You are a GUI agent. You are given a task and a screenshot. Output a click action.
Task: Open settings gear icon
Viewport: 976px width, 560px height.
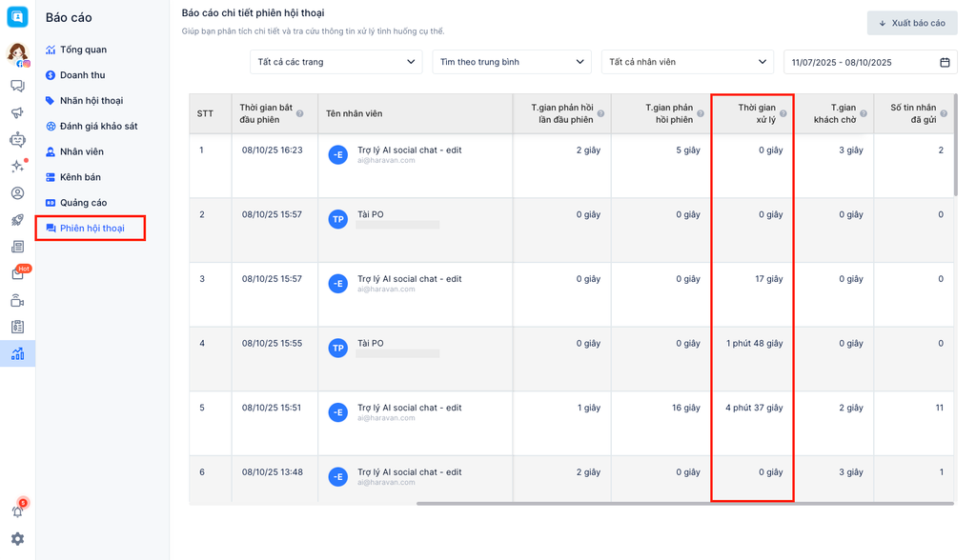(17, 539)
